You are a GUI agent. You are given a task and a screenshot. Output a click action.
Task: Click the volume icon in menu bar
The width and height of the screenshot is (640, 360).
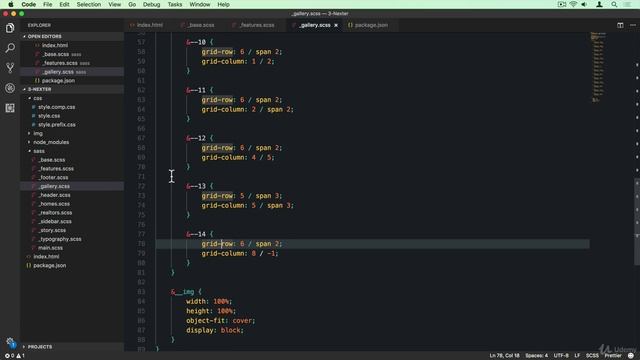584,4
